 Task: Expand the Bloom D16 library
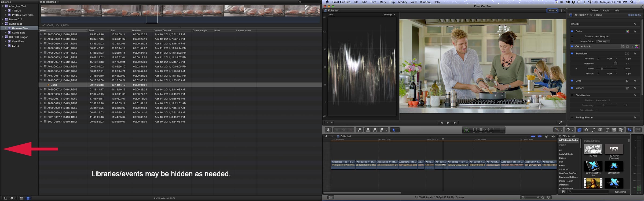pos(2,19)
